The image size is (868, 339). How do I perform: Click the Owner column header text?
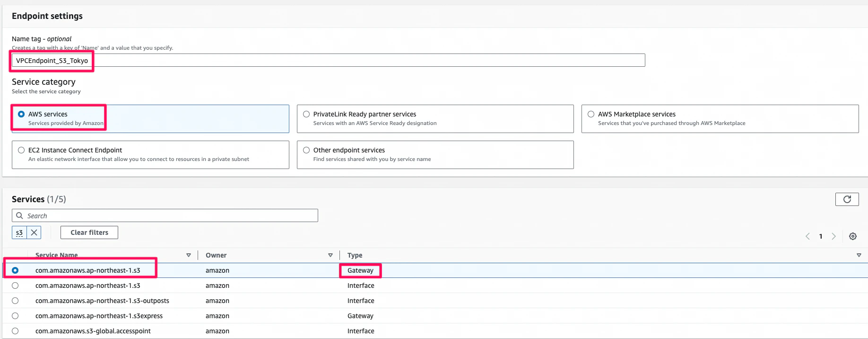(216, 255)
